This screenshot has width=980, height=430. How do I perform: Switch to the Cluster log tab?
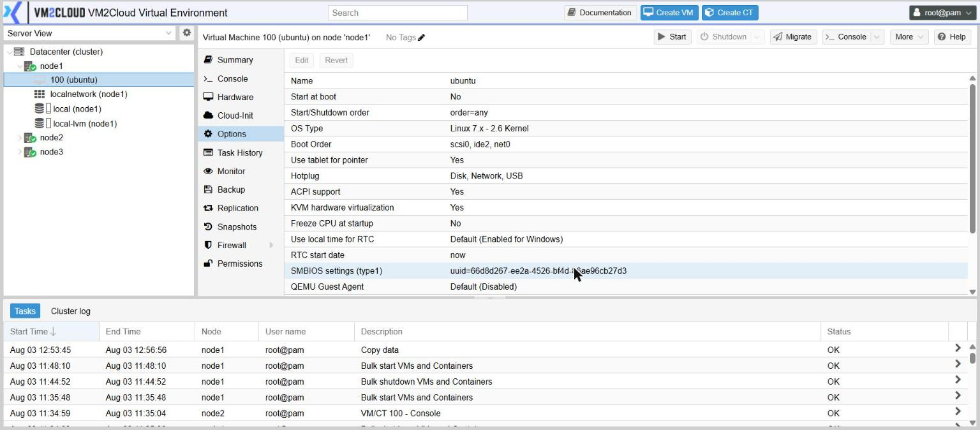[x=71, y=311]
